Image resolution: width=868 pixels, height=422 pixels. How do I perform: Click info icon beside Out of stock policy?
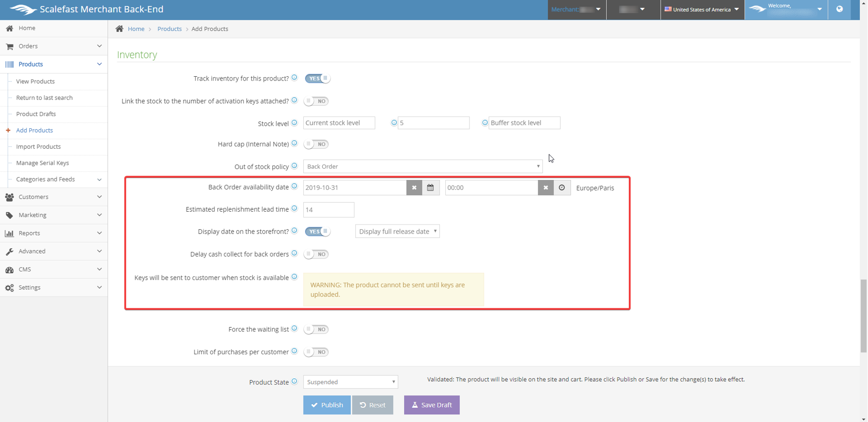(x=294, y=166)
